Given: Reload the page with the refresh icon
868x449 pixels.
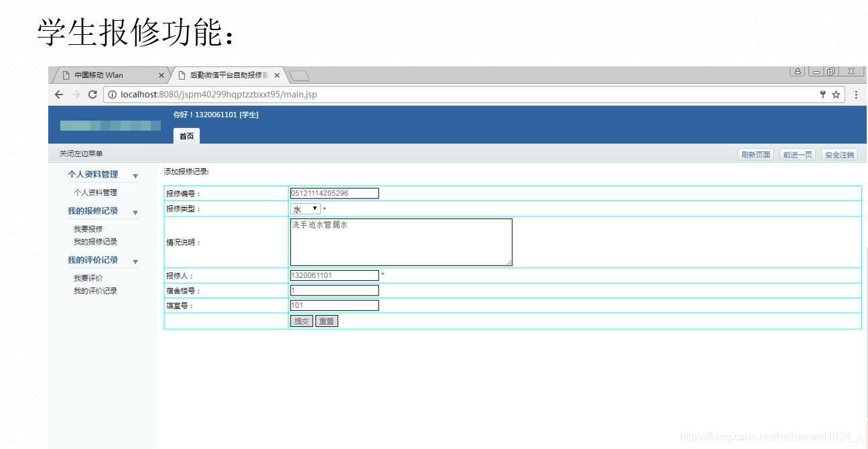Looking at the screenshot, I should coord(92,94).
